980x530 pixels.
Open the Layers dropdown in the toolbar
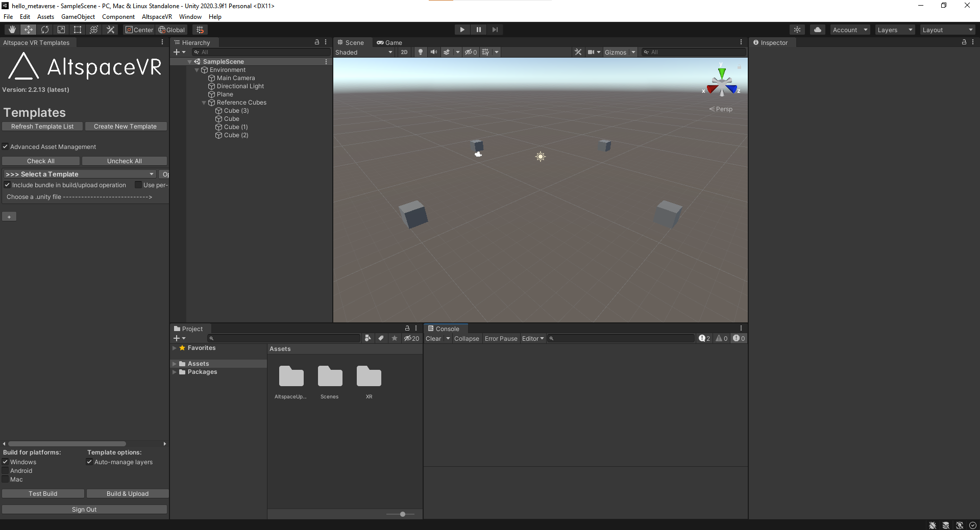click(894, 30)
